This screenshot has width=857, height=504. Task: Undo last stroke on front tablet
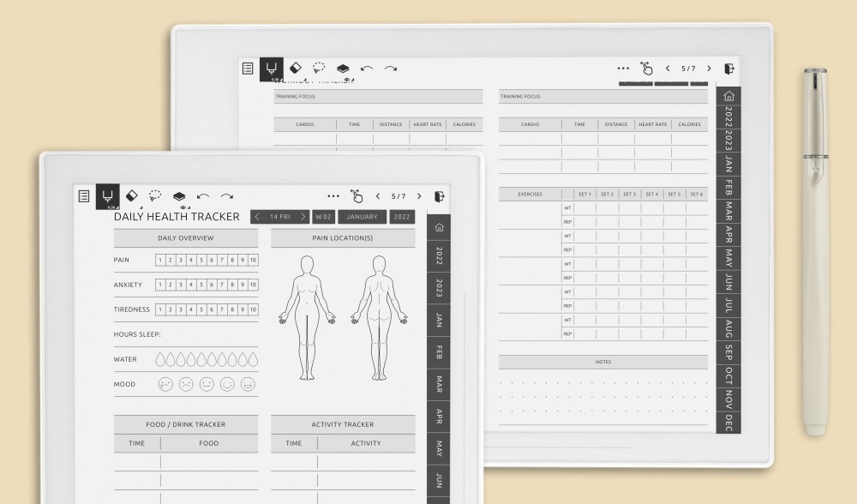[203, 196]
